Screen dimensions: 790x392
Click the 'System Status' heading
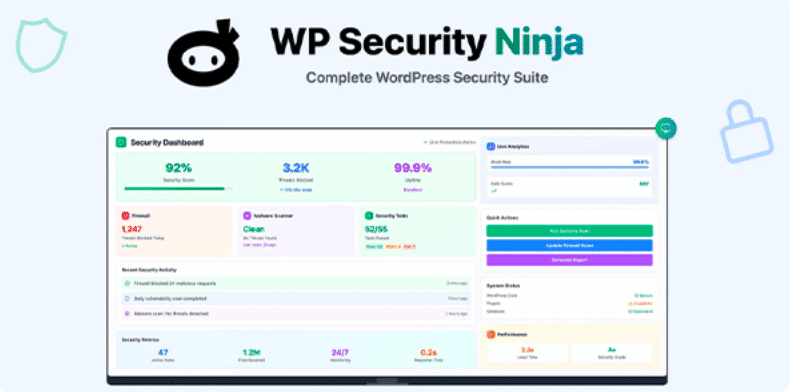[x=503, y=286]
